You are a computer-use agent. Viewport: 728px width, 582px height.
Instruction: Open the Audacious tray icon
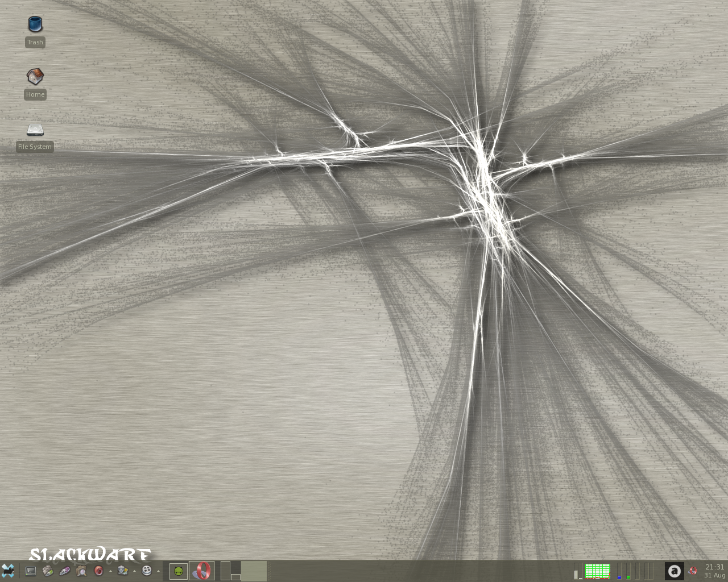[x=675, y=571]
